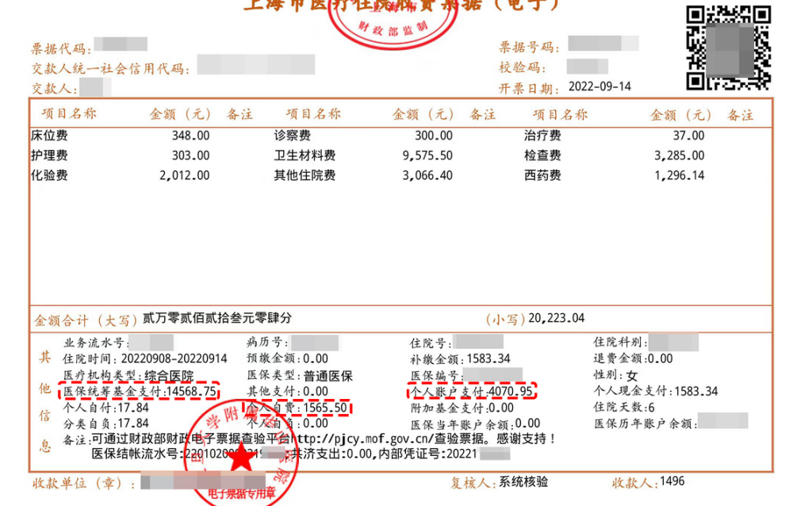
Task: Select the '卫生材料费' item name
Action: pos(305,155)
